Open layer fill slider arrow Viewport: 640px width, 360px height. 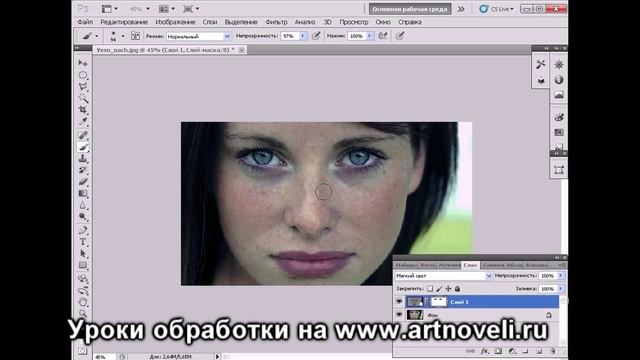(560, 289)
